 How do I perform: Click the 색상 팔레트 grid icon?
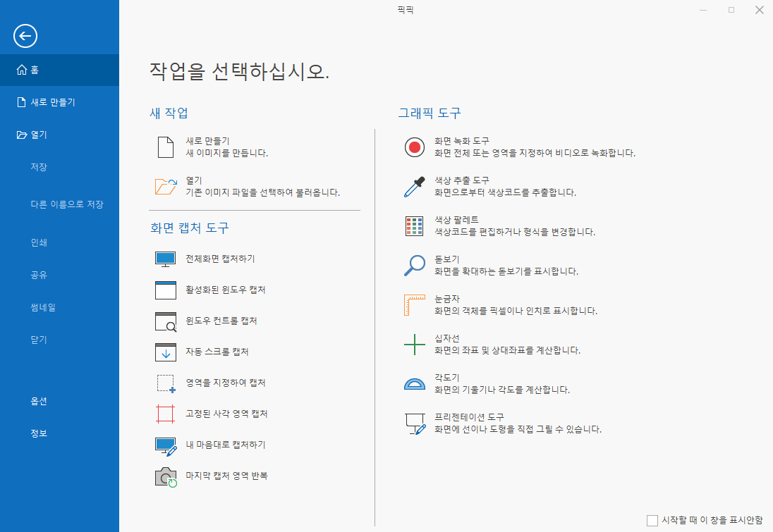coord(414,226)
